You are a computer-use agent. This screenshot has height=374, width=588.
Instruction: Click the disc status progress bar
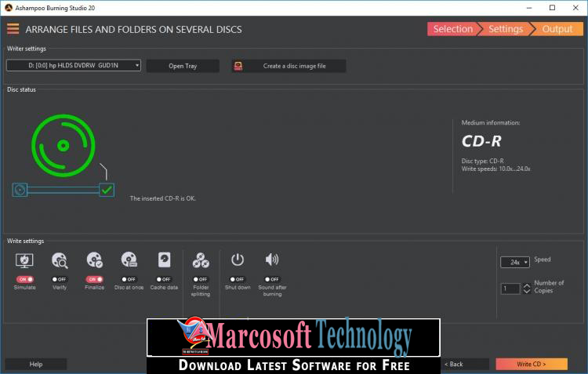tap(63, 190)
